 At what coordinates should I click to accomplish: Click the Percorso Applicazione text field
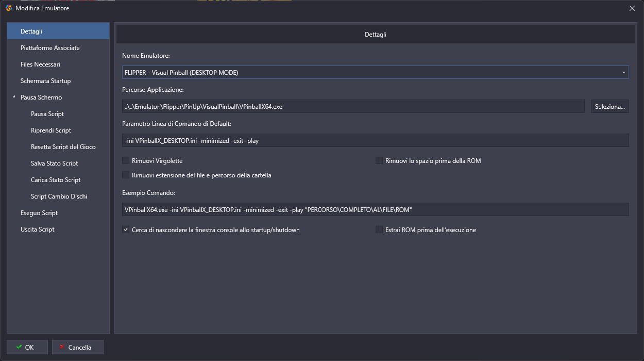[353, 107]
